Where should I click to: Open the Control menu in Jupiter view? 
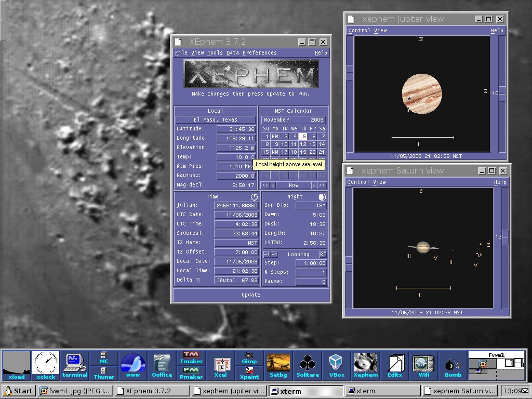point(359,31)
